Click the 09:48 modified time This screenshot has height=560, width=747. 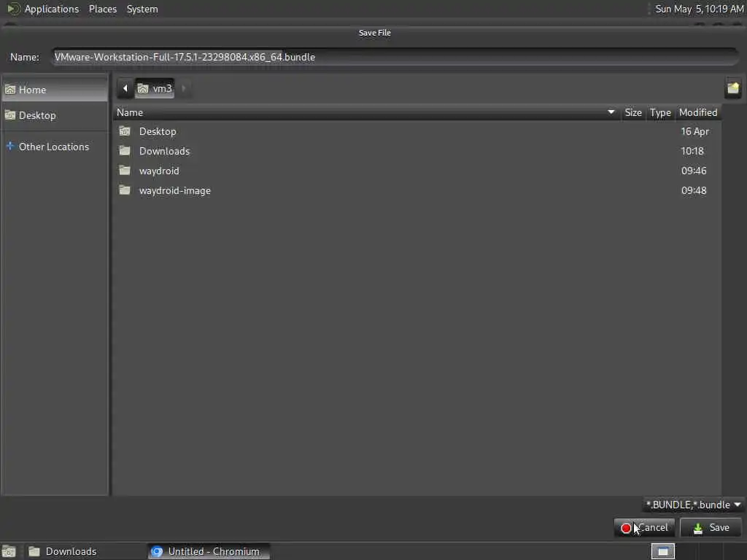(x=694, y=190)
